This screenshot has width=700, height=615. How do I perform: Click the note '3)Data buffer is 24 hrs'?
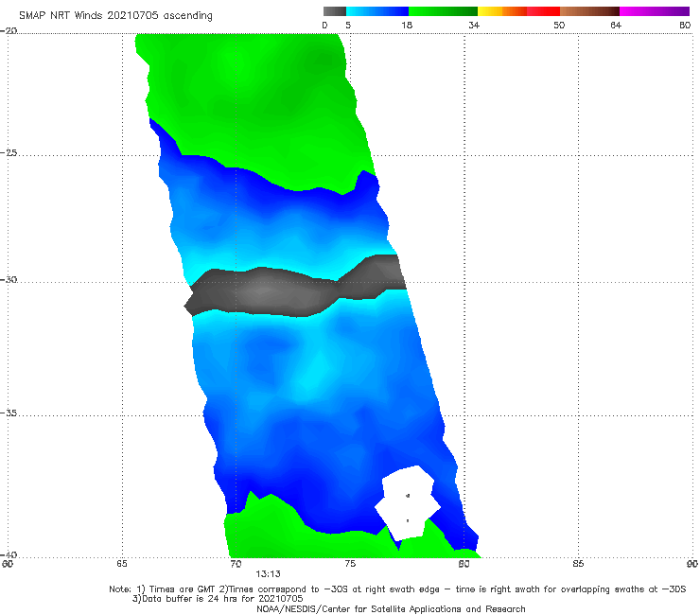pyautogui.click(x=218, y=599)
